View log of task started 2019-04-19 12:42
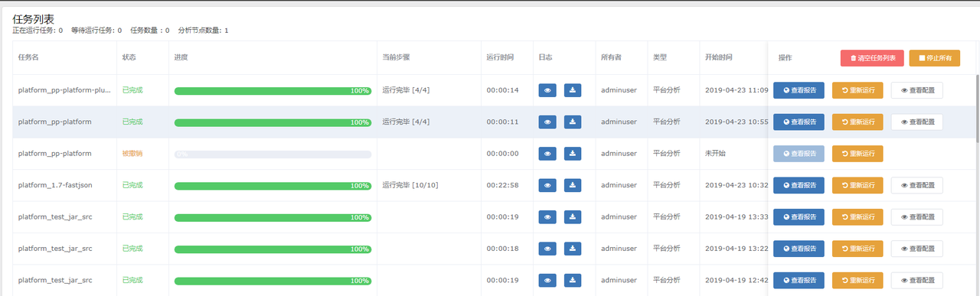The height and width of the screenshot is (296, 980). (547, 280)
